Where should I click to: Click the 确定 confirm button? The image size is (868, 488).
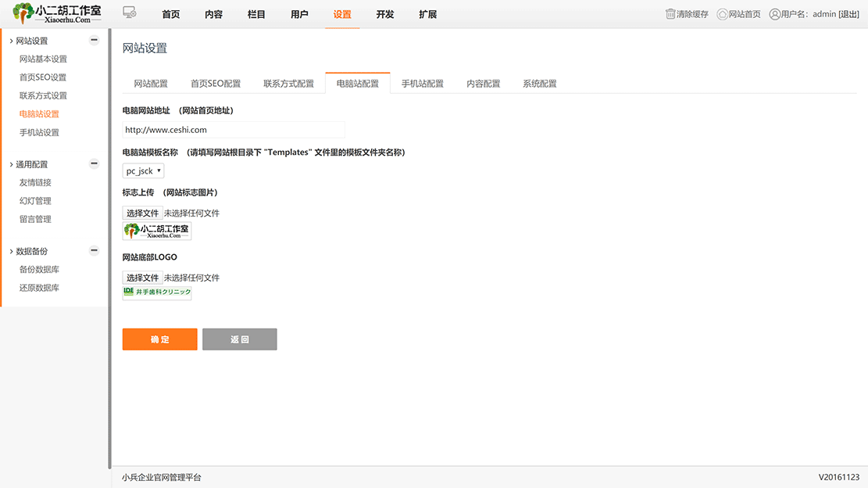click(159, 339)
